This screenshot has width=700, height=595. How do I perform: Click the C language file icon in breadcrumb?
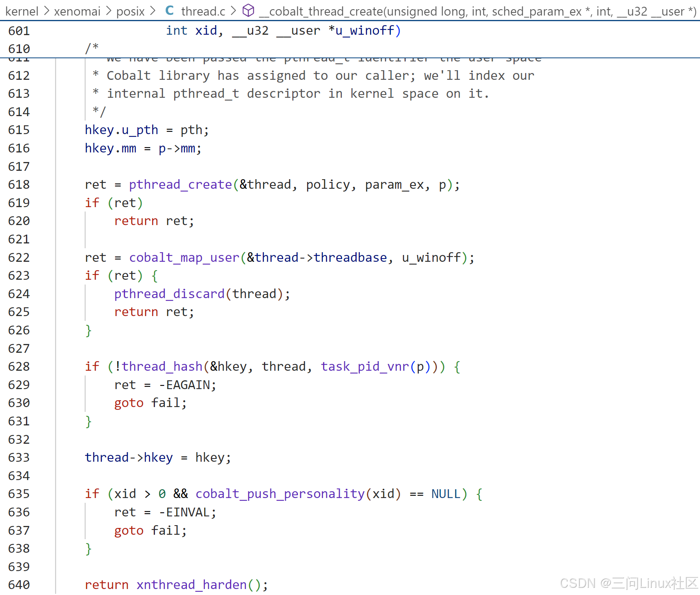click(169, 11)
